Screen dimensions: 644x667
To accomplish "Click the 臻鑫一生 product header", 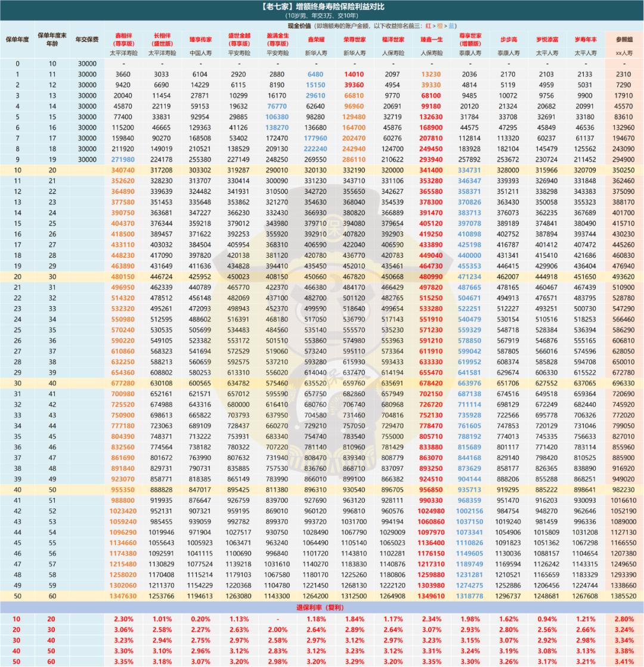I will (x=432, y=39).
